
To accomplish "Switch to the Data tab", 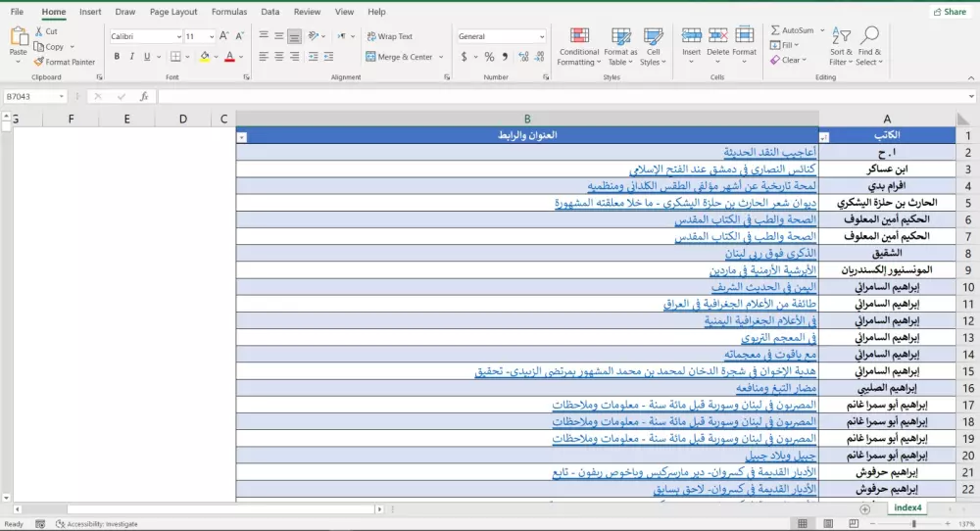I will click(270, 11).
